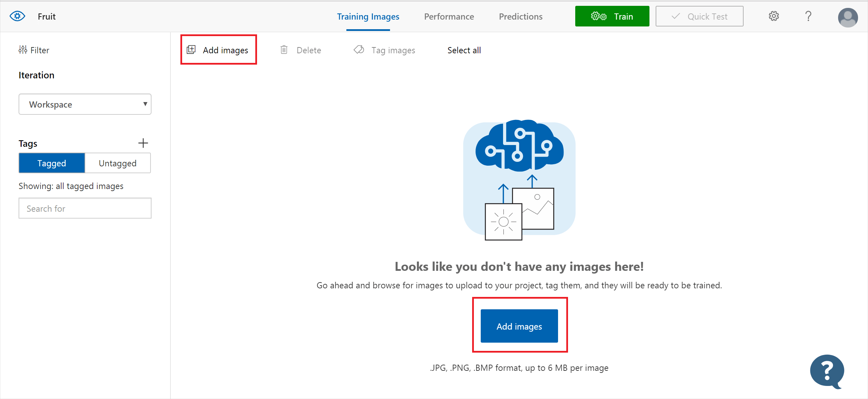Toggle to Untagged images view
The height and width of the screenshot is (399, 868).
tap(118, 163)
